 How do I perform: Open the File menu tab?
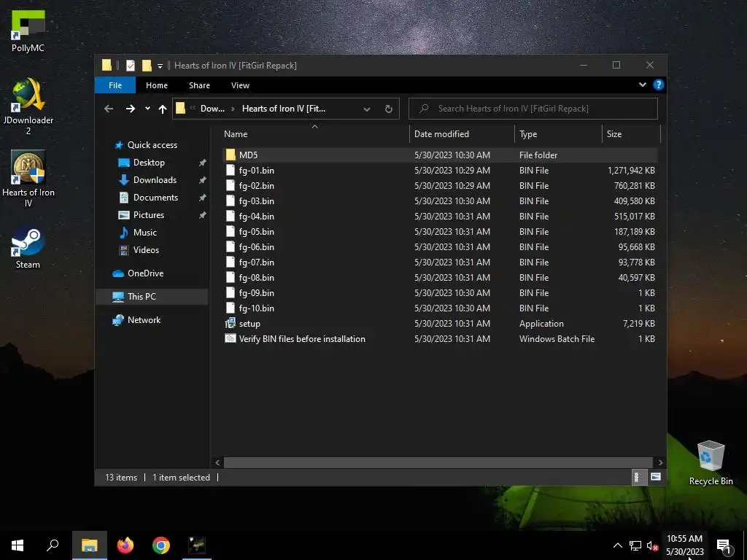tap(115, 85)
